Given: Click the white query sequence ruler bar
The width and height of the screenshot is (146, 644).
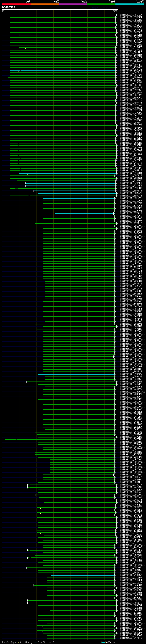Looking at the screenshot, I should (x=60, y=9).
